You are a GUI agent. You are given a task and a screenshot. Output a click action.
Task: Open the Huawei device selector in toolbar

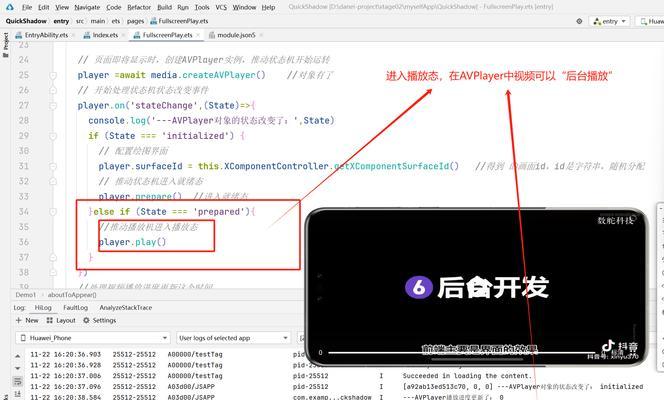(x=651, y=21)
